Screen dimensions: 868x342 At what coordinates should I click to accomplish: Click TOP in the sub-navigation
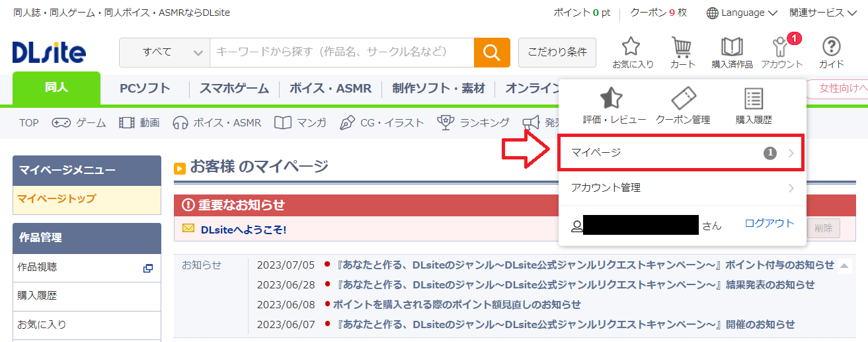[x=29, y=122]
